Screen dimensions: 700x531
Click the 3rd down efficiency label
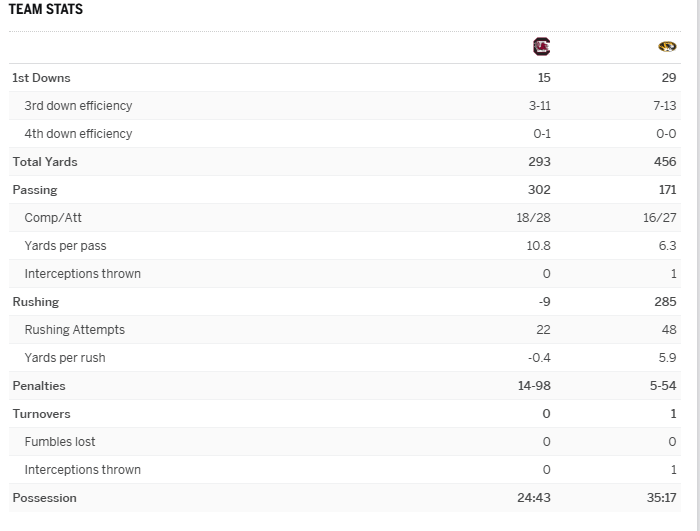[x=78, y=106]
